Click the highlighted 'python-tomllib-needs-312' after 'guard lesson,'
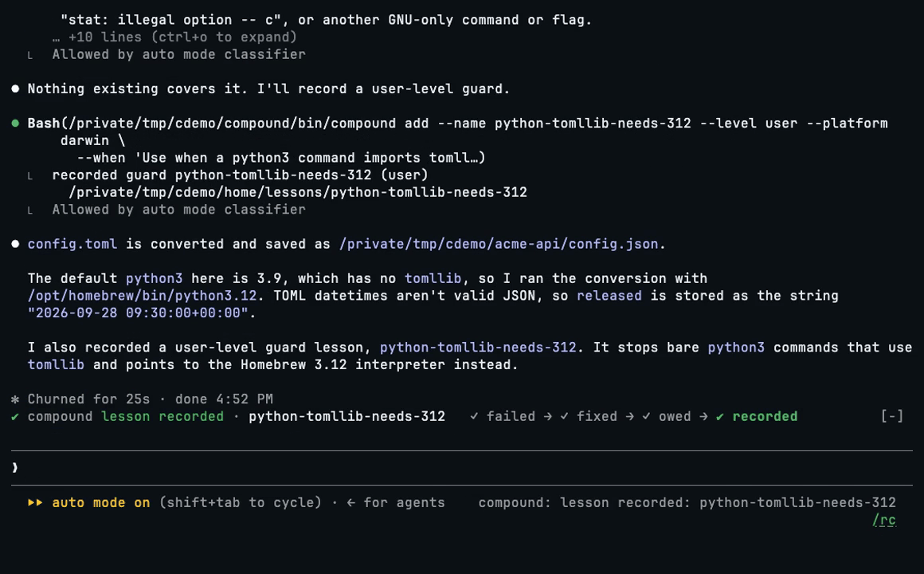 pos(478,348)
